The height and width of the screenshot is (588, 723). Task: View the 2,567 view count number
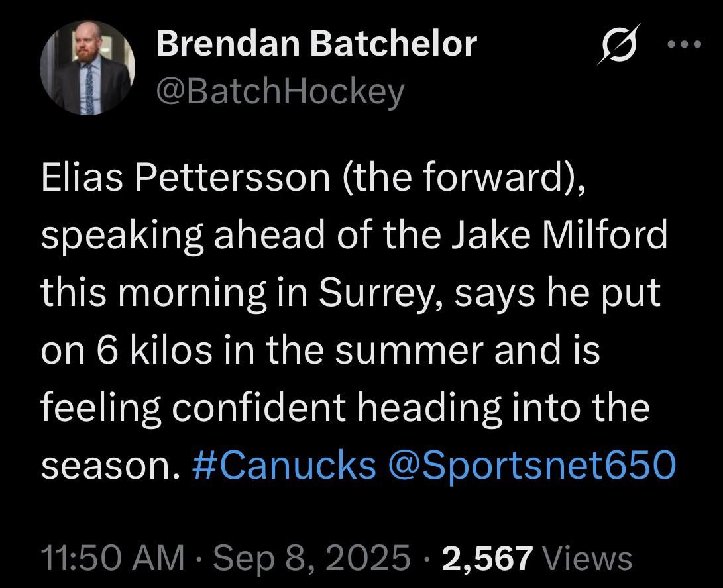pyautogui.click(x=488, y=558)
